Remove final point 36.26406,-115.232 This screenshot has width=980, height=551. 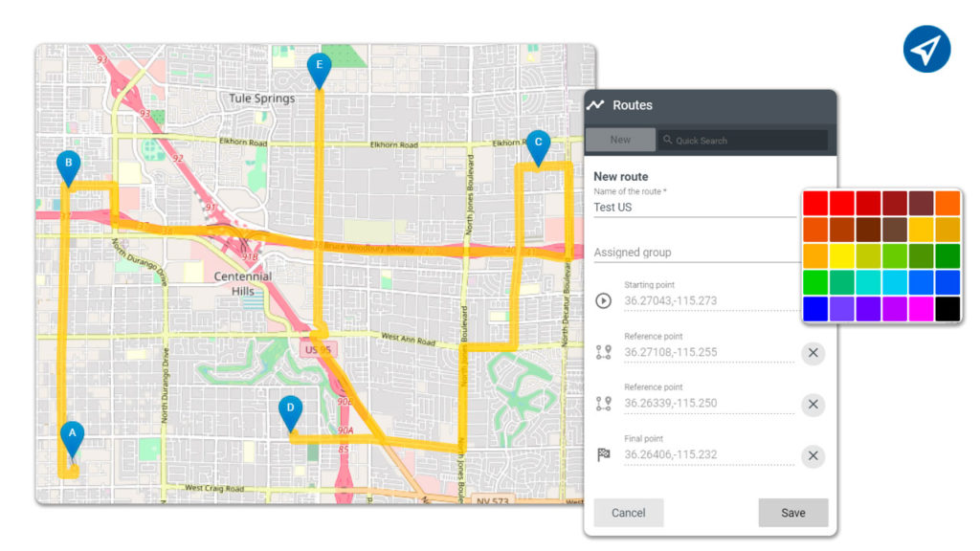tap(813, 455)
